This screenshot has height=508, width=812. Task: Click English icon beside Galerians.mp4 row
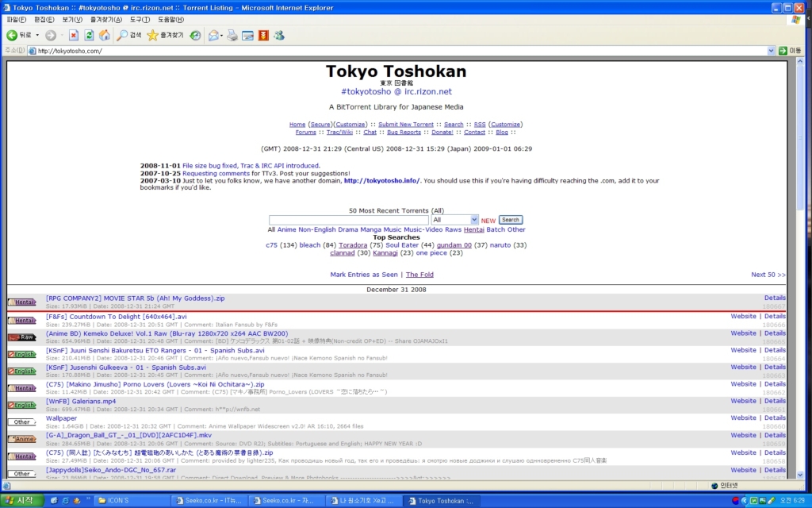pos(22,405)
